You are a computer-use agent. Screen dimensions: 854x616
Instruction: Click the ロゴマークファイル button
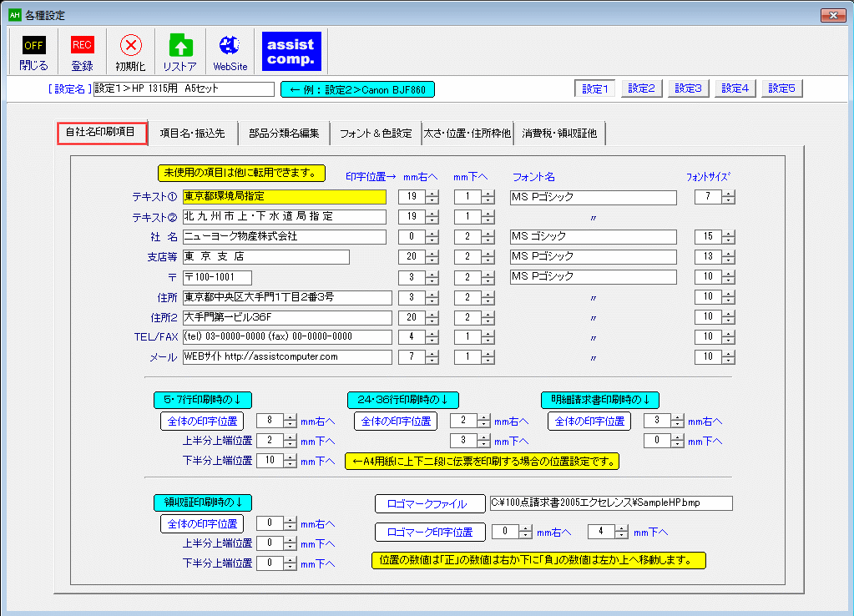pos(430,504)
